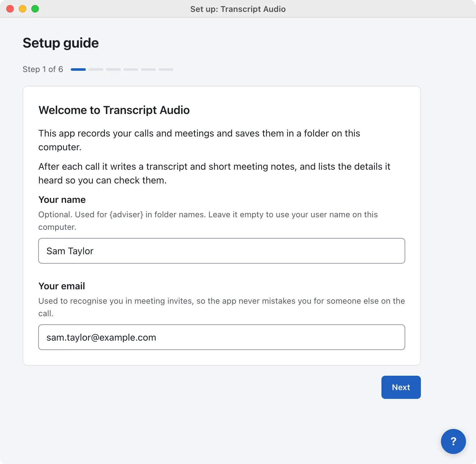Maximize the setup window with green button

pyautogui.click(x=35, y=9)
